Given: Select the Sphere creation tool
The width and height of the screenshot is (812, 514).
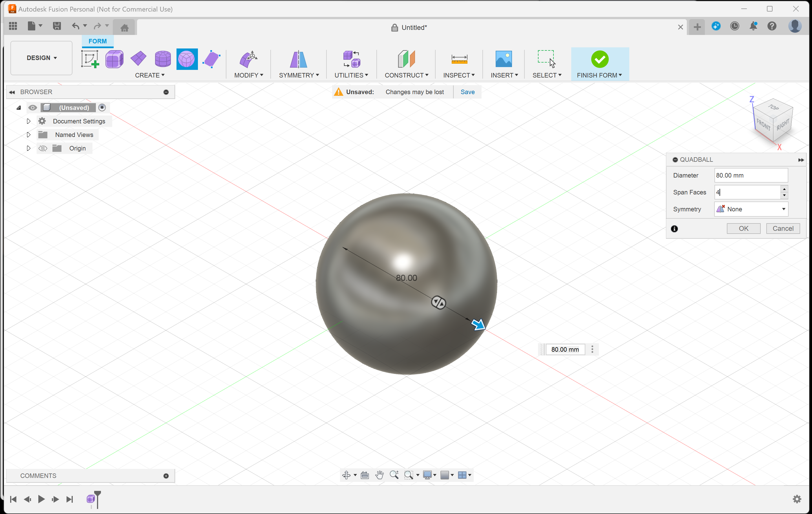Looking at the screenshot, I should [163, 59].
